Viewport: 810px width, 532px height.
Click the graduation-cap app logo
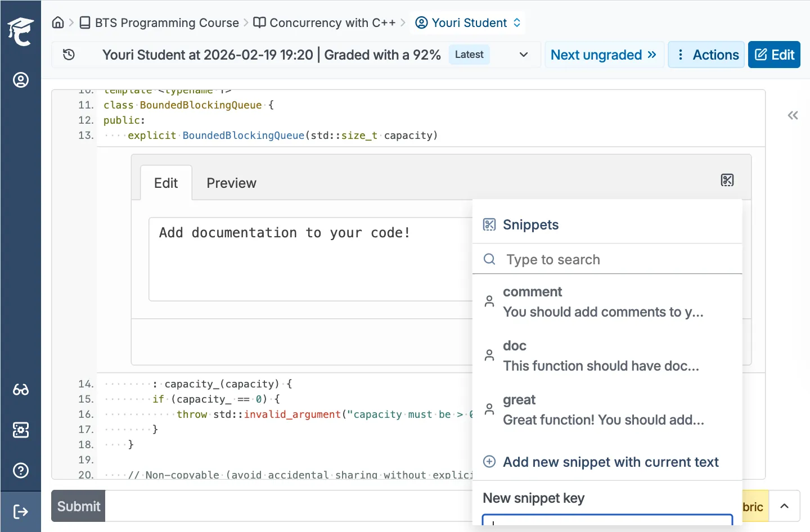(21, 31)
